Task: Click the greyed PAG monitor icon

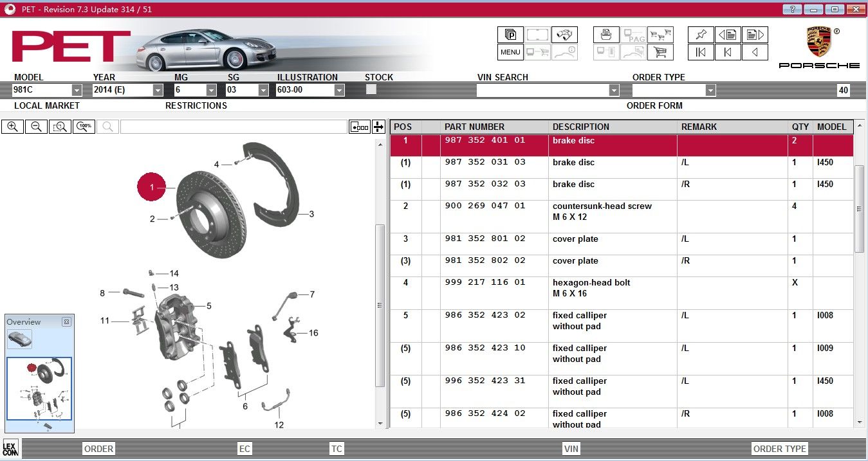Action: point(633,35)
